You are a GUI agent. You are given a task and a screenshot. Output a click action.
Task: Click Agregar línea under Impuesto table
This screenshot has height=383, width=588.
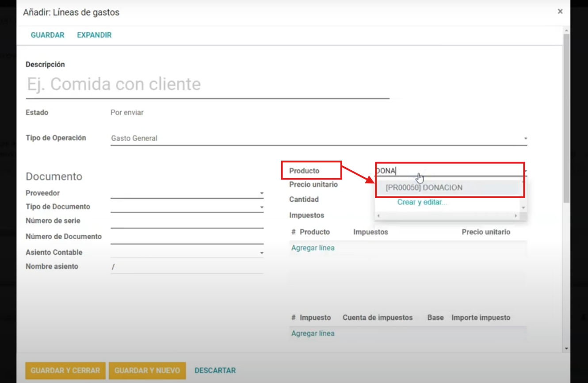(x=313, y=333)
